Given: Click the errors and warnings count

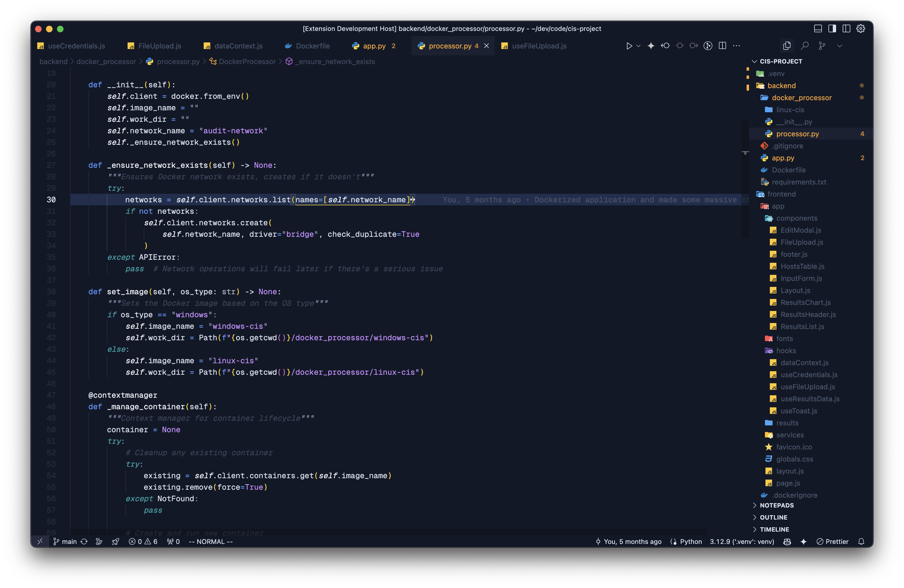Looking at the screenshot, I should click(x=143, y=542).
